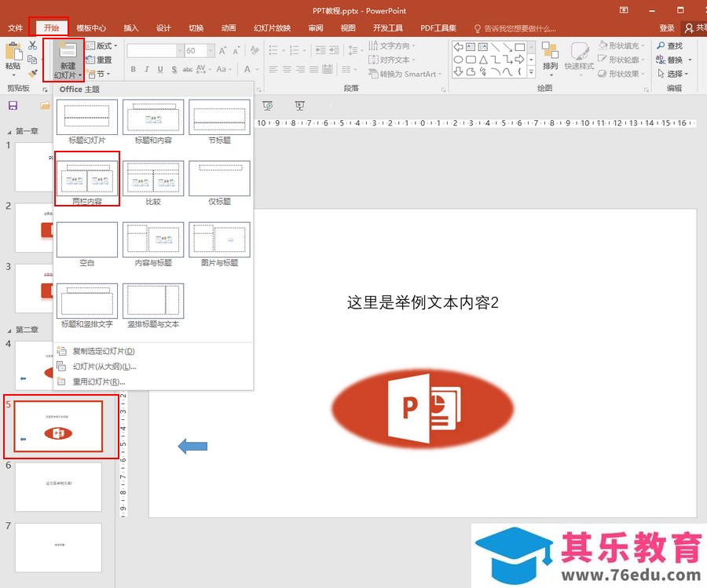Click the Decrease font size icon

coord(236,50)
